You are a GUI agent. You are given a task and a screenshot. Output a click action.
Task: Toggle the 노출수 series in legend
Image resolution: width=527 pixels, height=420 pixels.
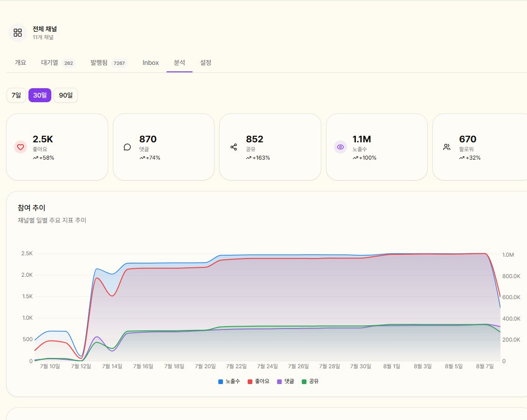[229, 381]
